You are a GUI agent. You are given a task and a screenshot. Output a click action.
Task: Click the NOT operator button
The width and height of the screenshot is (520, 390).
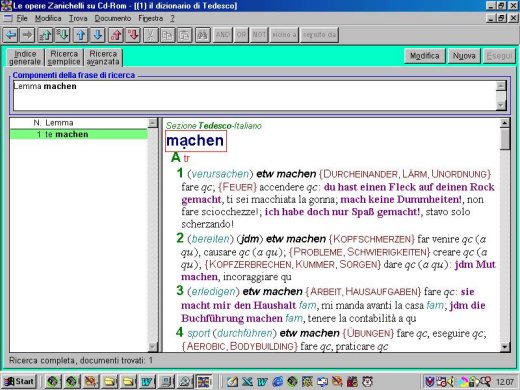259,35
